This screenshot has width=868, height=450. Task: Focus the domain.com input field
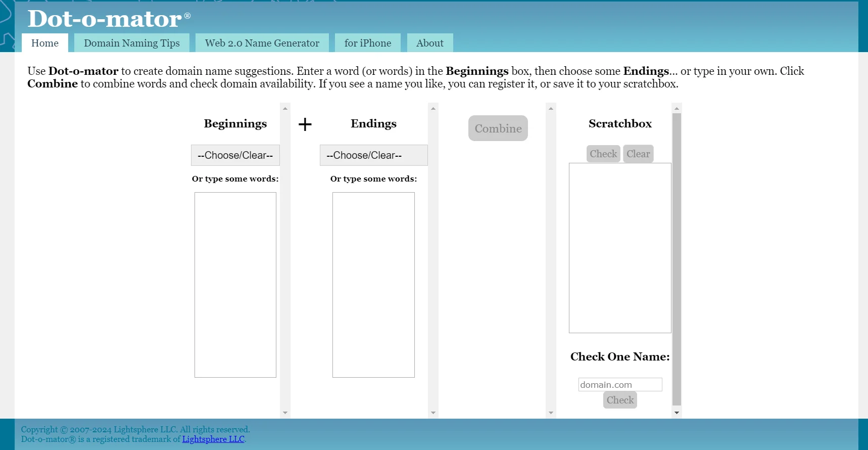[x=620, y=385]
